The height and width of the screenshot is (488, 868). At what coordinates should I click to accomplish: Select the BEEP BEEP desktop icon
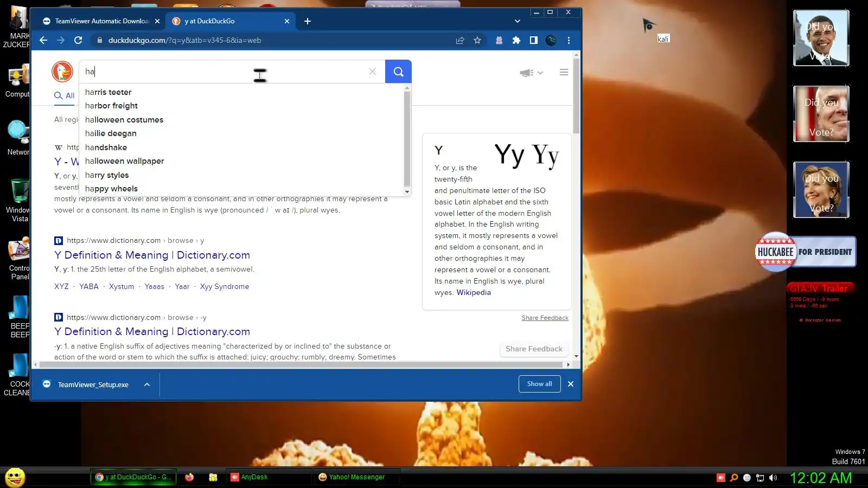point(20,317)
